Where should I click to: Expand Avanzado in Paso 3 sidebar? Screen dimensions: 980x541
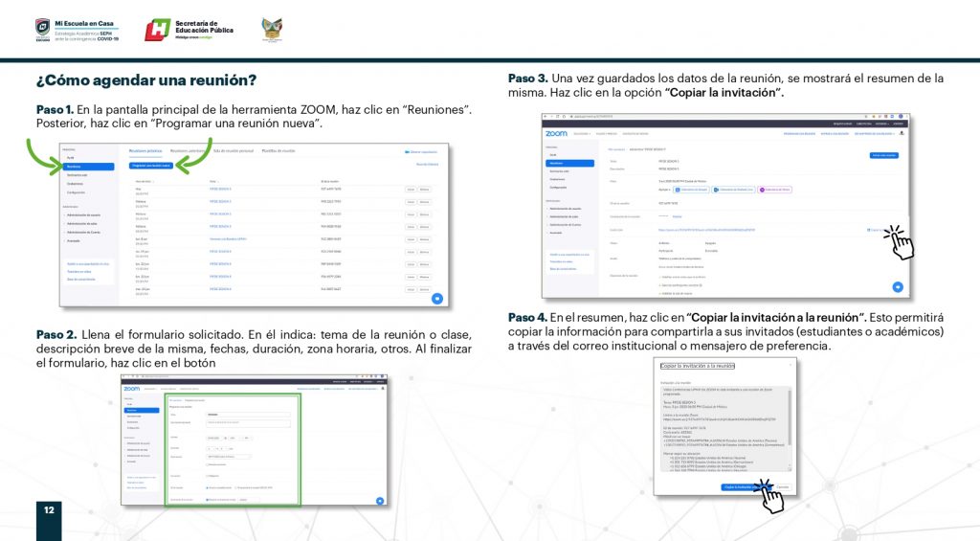coord(556,233)
